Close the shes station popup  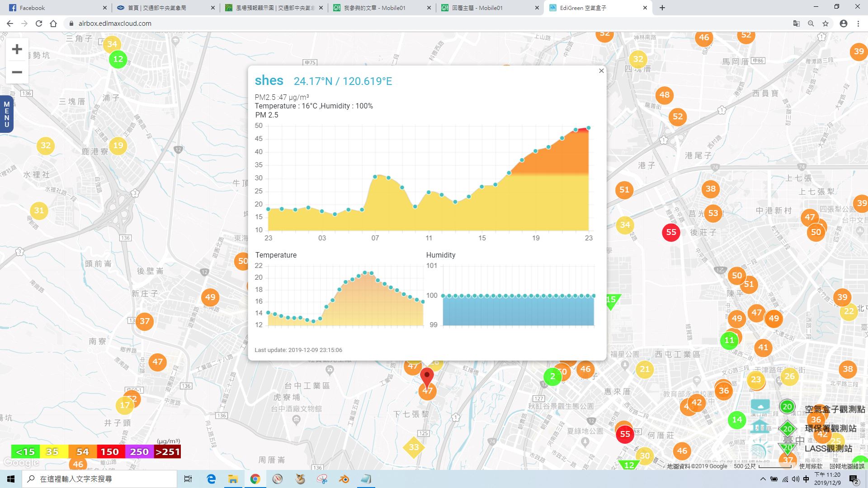click(601, 71)
